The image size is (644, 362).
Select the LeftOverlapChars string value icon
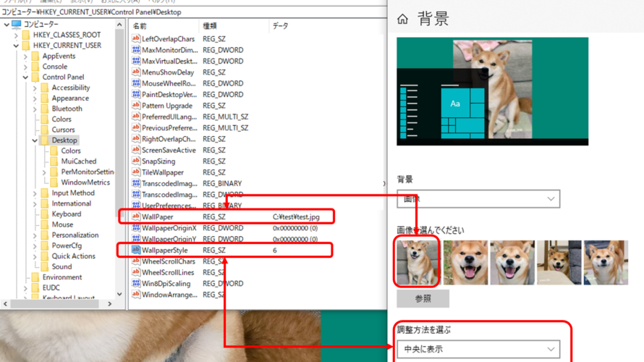click(136, 38)
